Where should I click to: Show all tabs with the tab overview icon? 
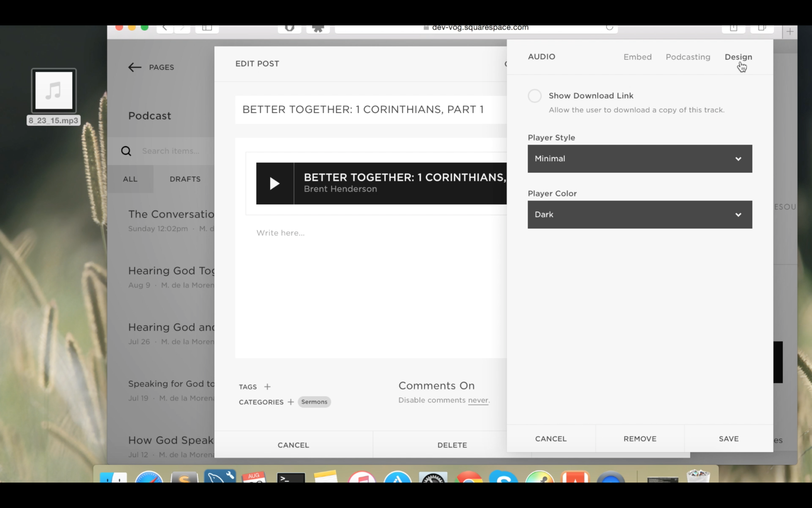762,28
